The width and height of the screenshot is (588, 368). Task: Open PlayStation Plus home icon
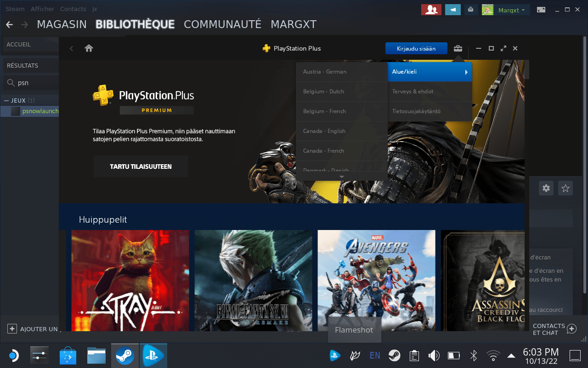click(x=89, y=48)
